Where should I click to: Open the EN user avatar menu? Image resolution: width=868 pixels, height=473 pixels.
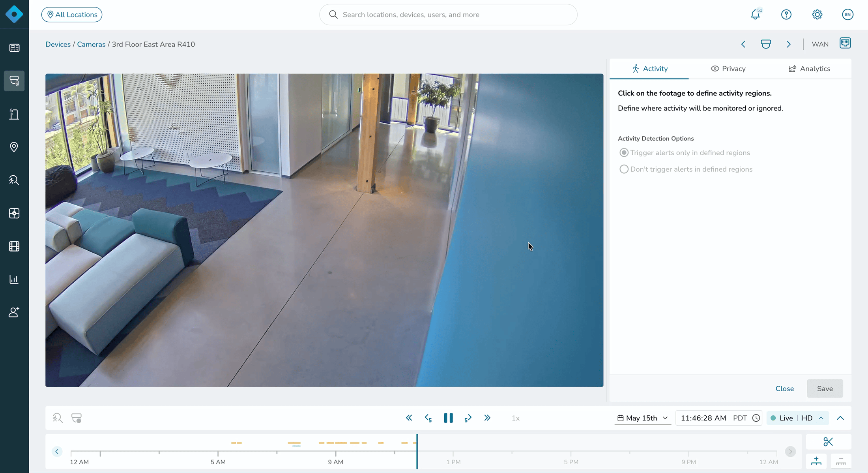[847, 15]
